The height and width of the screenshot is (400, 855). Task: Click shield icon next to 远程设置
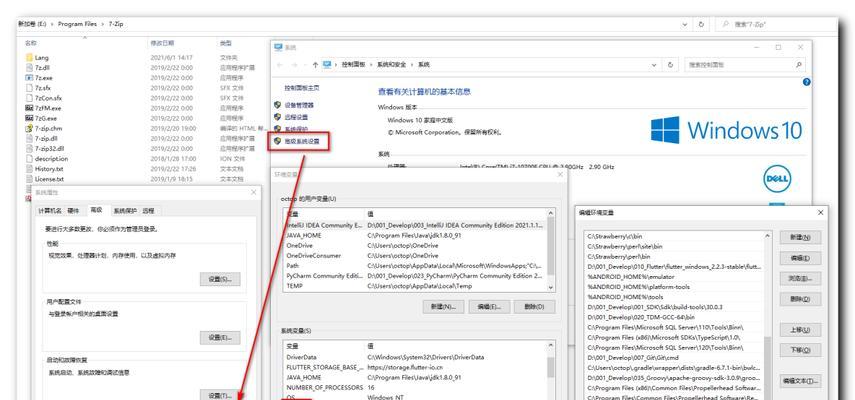pyautogui.click(x=278, y=117)
